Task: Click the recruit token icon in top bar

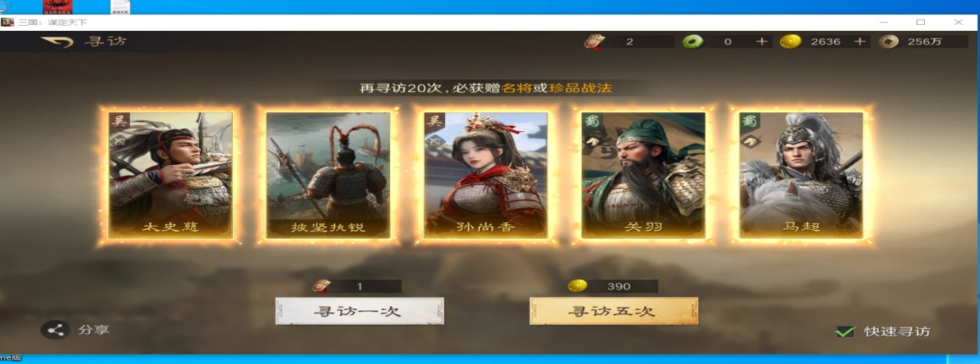Action: [594, 41]
